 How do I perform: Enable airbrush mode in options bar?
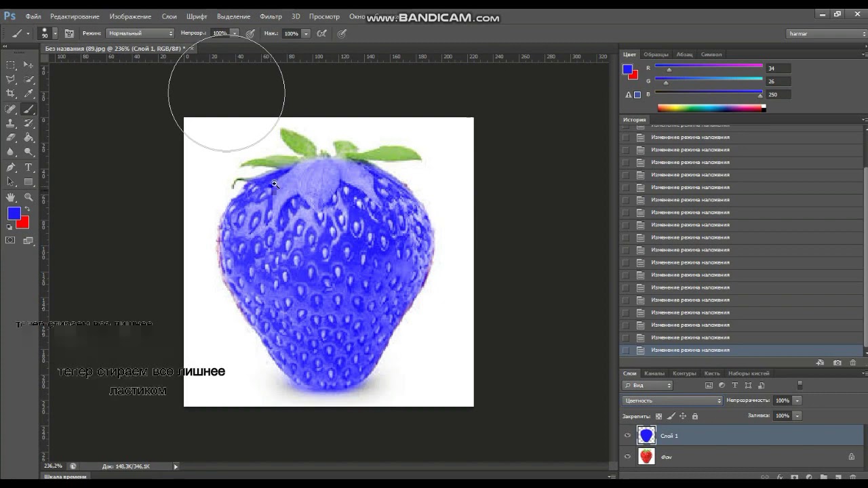[322, 33]
